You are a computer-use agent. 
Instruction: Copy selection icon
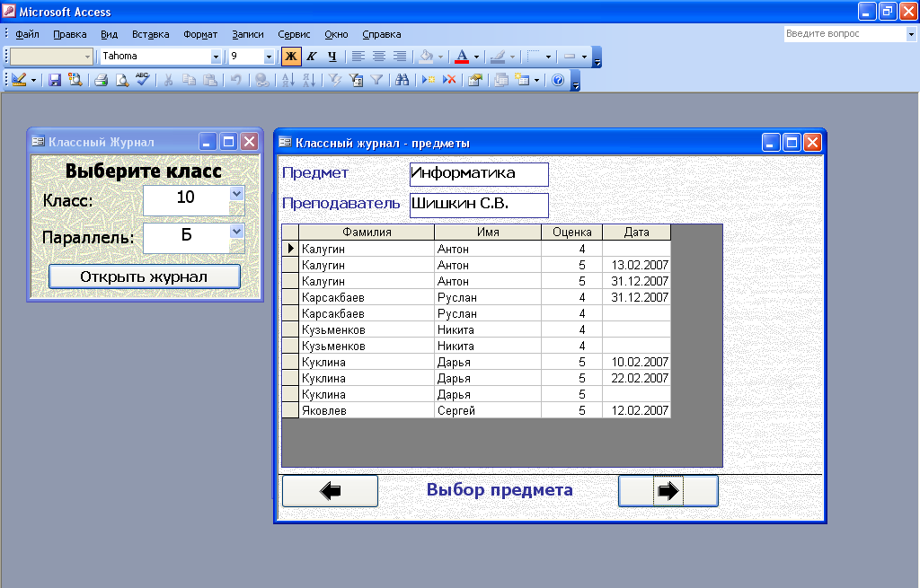pyautogui.click(x=189, y=80)
